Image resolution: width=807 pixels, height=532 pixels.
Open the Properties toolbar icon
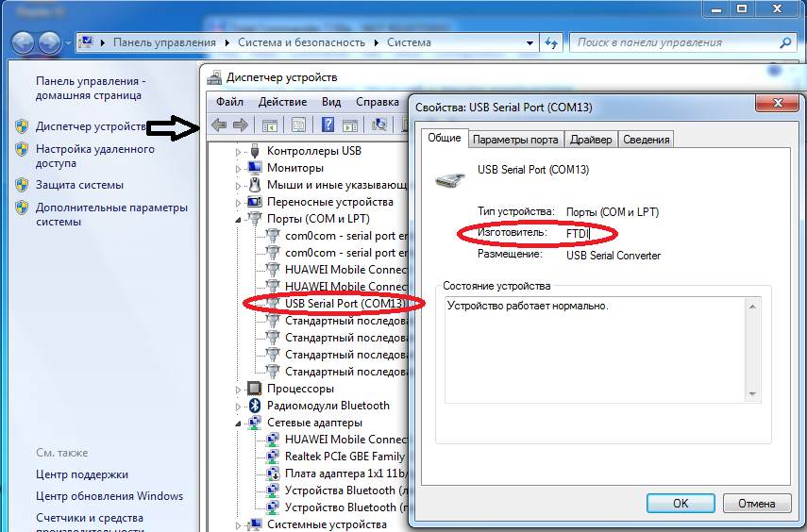pos(298,125)
